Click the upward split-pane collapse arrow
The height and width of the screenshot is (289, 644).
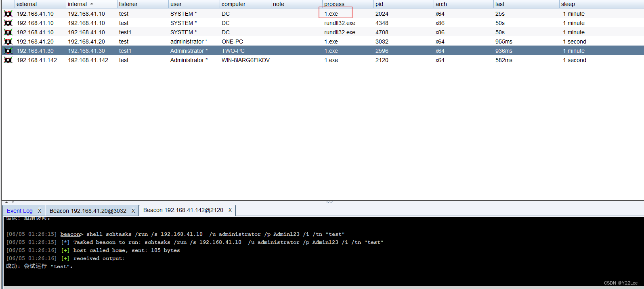(x=6, y=202)
